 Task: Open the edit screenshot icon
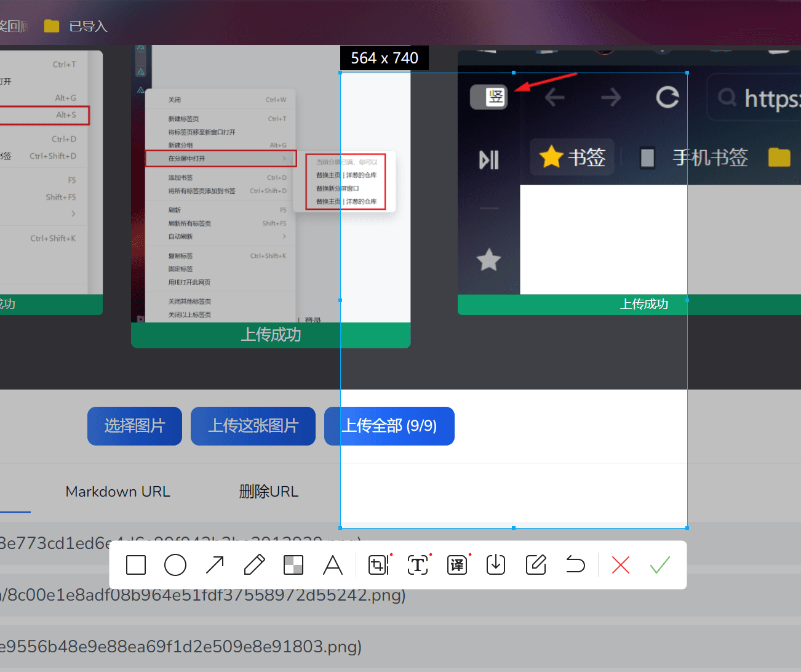coord(536,565)
